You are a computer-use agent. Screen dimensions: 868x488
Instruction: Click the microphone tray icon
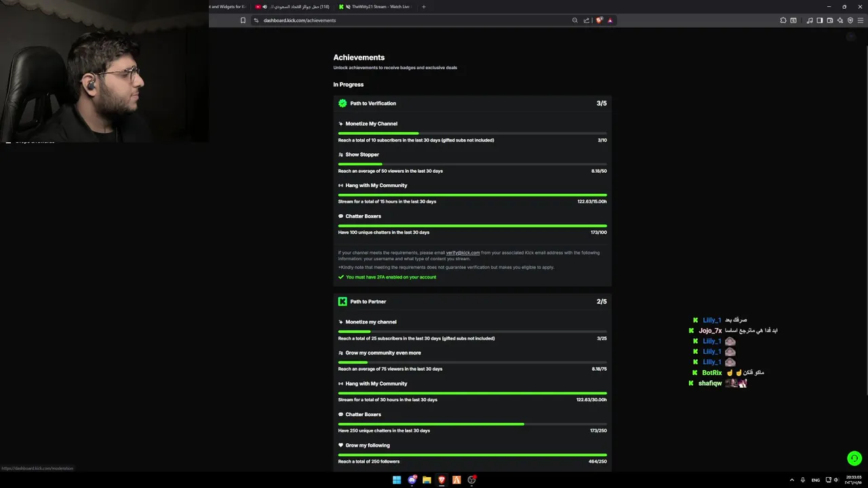803,480
